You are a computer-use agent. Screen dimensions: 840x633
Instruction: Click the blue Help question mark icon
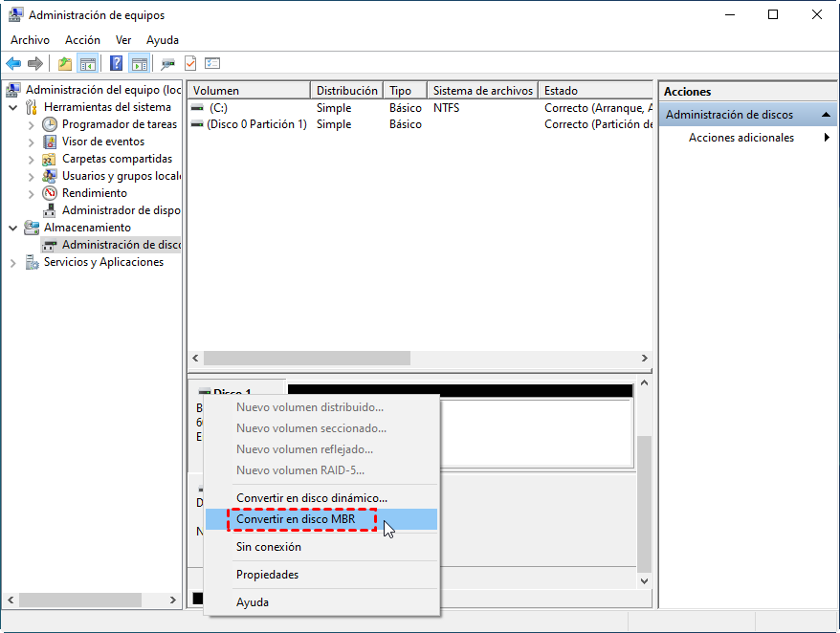[x=116, y=64]
